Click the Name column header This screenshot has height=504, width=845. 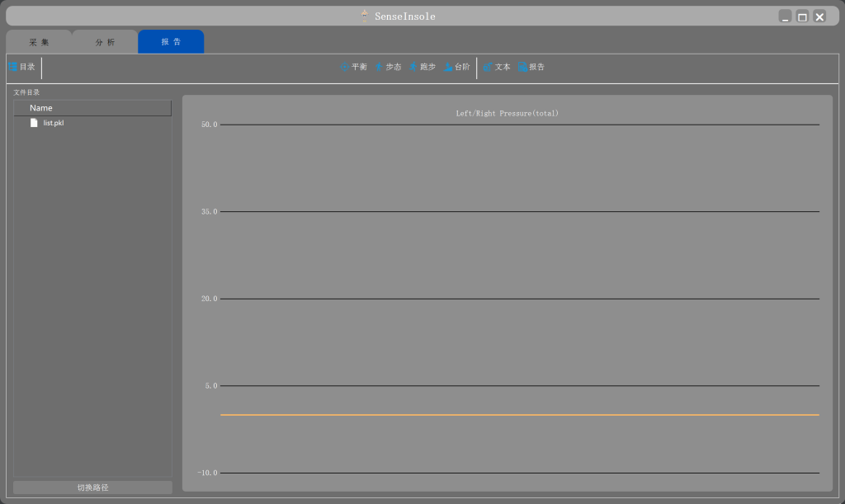click(x=92, y=108)
